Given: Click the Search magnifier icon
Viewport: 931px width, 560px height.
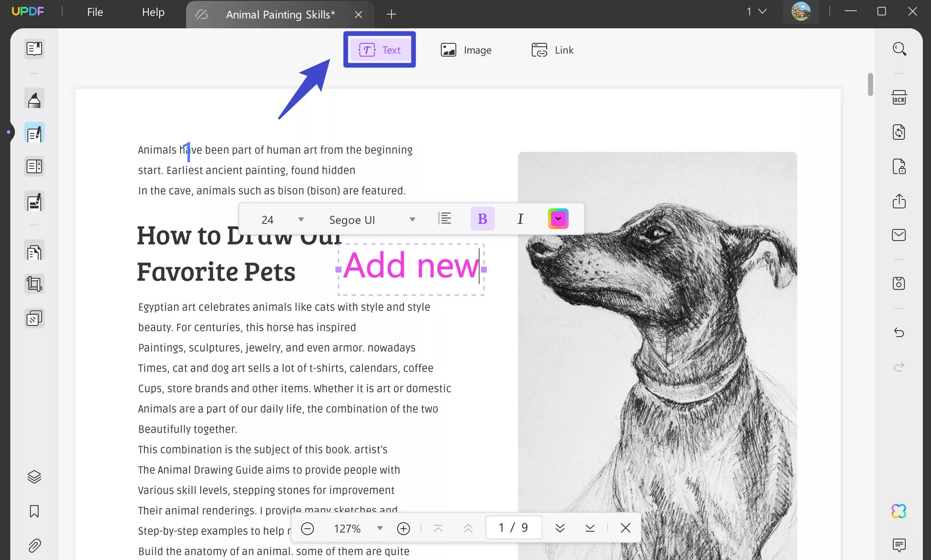Looking at the screenshot, I should click(899, 49).
